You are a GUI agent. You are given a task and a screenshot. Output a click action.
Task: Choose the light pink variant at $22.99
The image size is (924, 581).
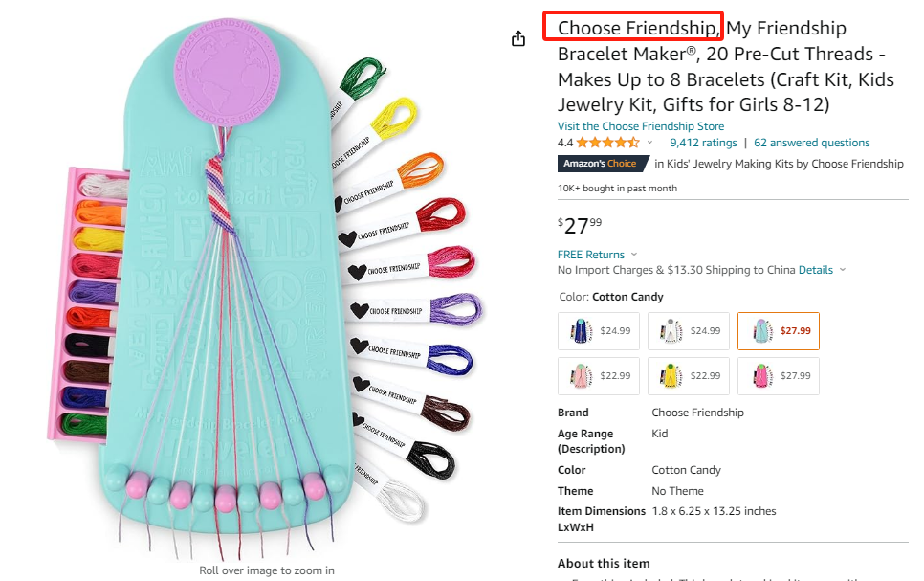[598, 376]
